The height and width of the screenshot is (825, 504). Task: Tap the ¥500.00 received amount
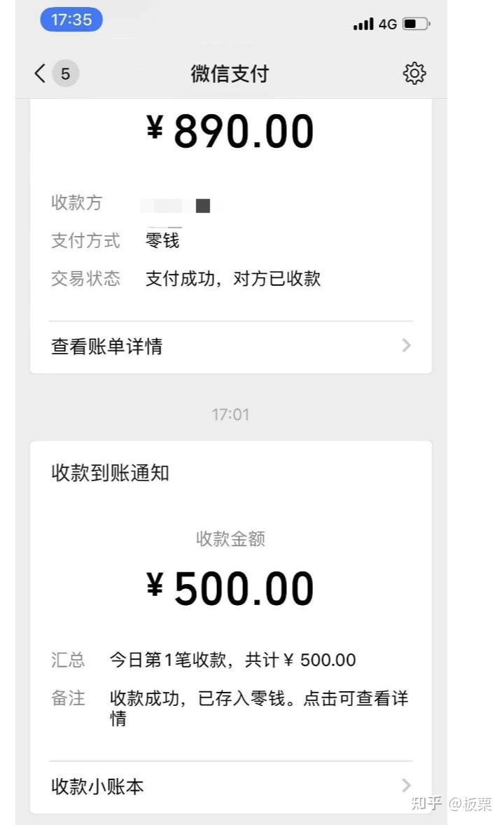[230, 588]
